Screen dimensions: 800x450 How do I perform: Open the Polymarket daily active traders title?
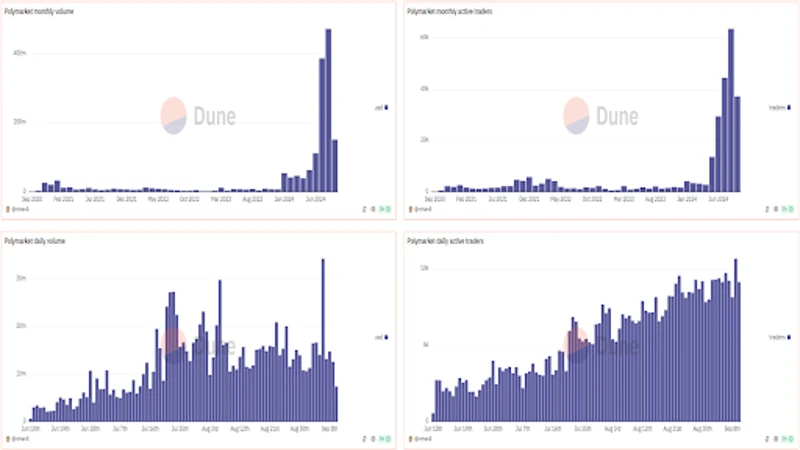[x=445, y=241]
